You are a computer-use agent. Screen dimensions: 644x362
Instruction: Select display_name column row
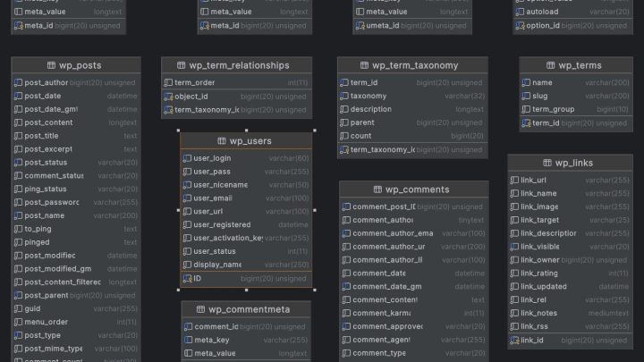click(247, 265)
